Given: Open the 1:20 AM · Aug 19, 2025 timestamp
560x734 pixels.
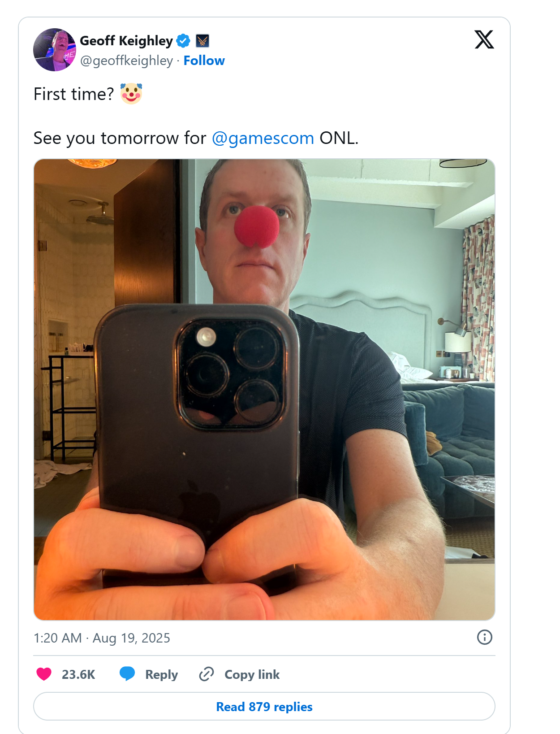Looking at the screenshot, I should 102,638.
